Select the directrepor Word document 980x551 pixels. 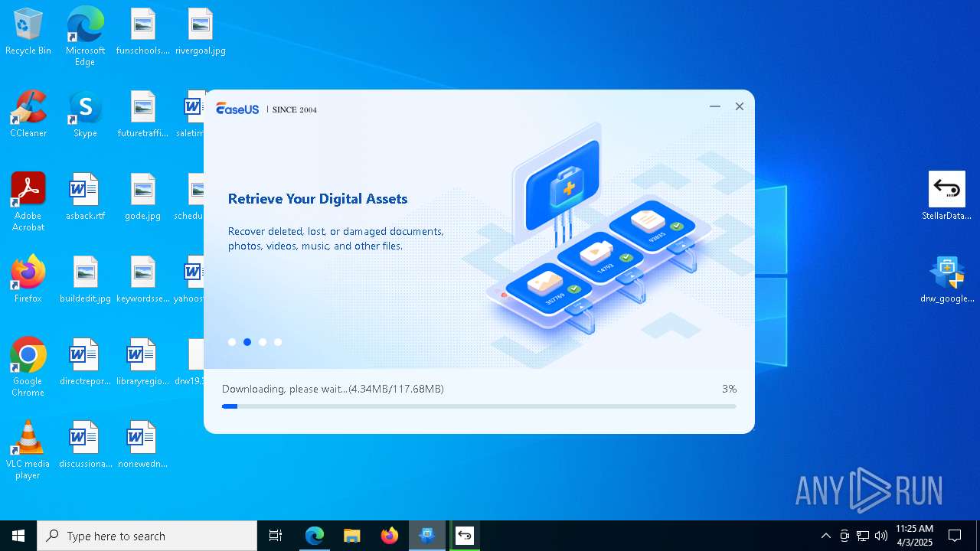(85, 363)
